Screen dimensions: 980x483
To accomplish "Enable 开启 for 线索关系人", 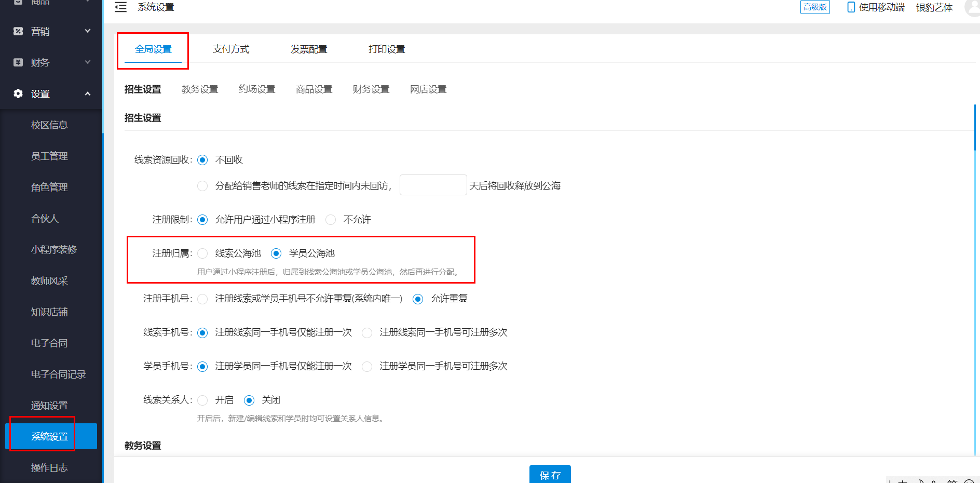I will (x=202, y=400).
